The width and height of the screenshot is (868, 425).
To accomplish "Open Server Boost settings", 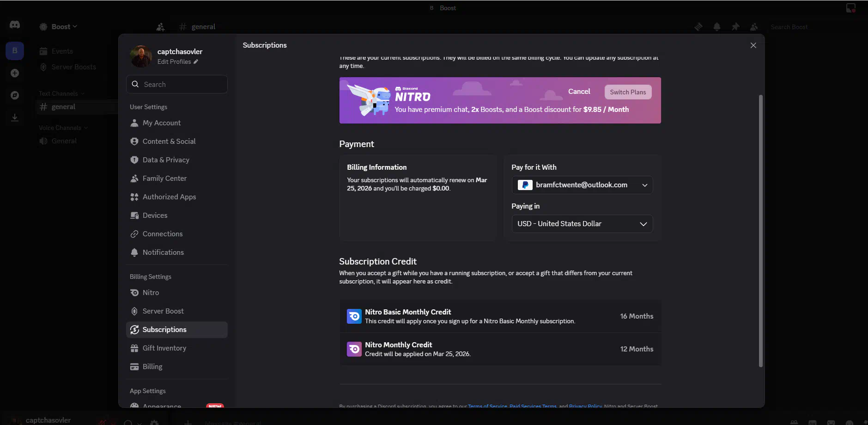I will 163,311.
